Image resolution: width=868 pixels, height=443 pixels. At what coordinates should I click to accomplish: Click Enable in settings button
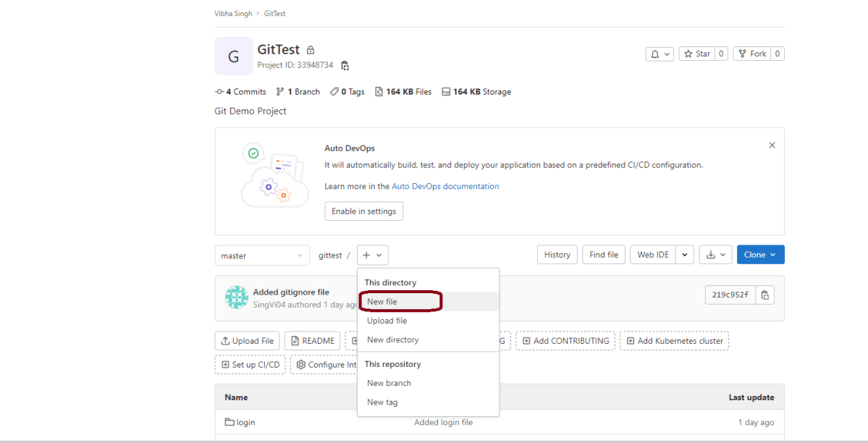363,211
